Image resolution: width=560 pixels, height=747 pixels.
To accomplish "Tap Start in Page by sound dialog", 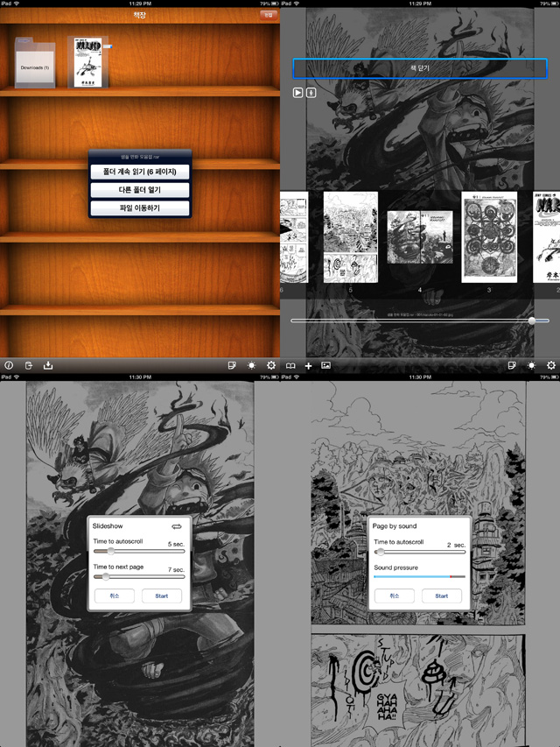I will tap(441, 596).
